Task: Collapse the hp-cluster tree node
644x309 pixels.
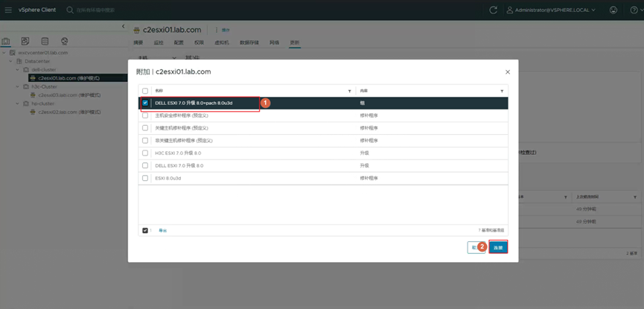Action: click(18, 103)
